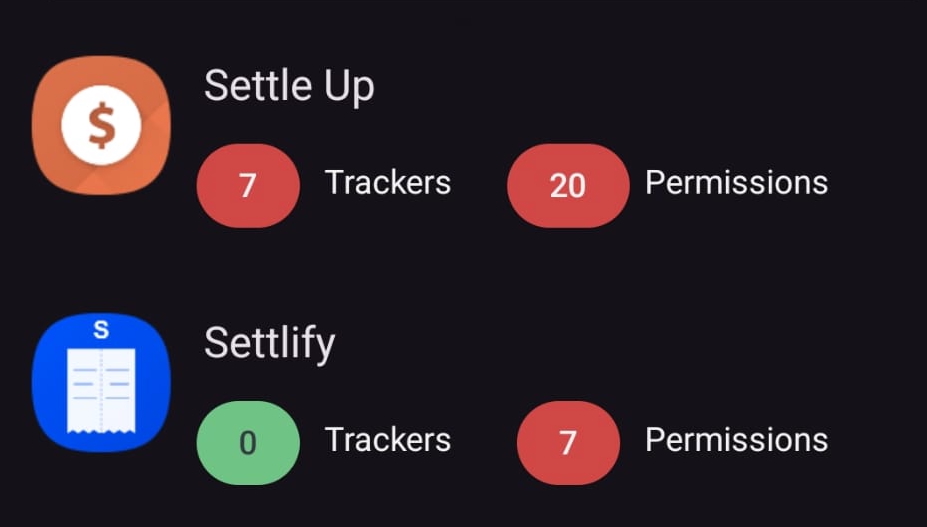Click the dollar sign in Settle Up icon
This screenshot has height=527, width=927.
pyautogui.click(x=101, y=126)
